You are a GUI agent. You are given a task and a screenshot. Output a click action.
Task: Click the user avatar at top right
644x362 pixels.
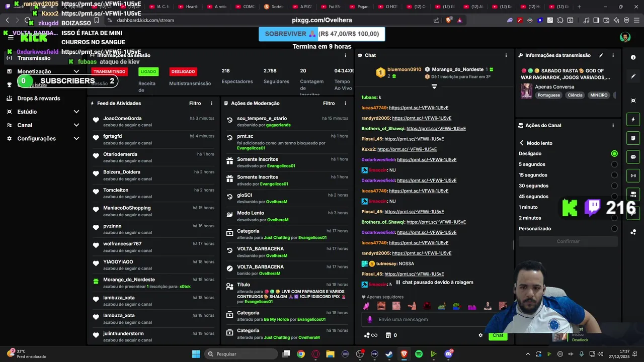tap(625, 37)
